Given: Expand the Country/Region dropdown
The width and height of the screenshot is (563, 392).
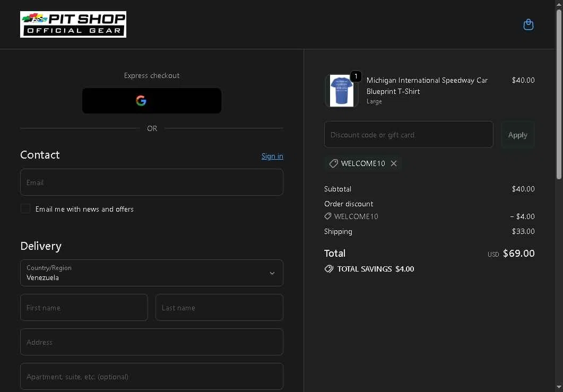Looking at the screenshot, I should pos(152,273).
